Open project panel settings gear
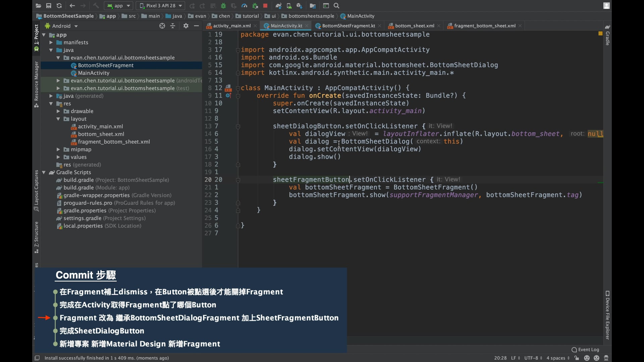The height and width of the screenshot is (362, 644). [x=186, y=26]
